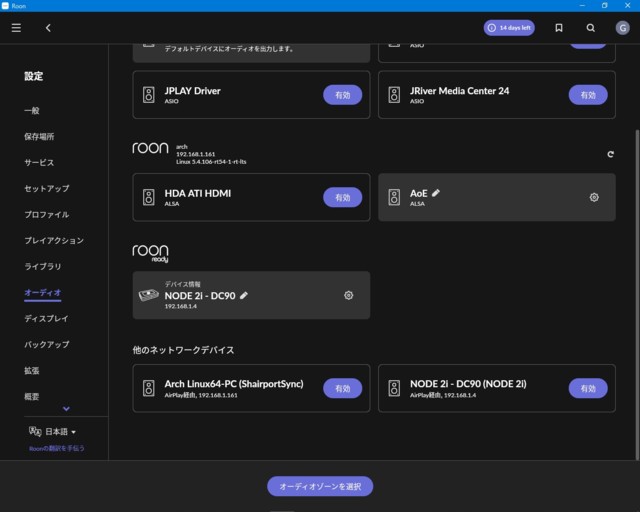Viewport: 640px width, 512px height.
Task: Click the 14 days left trial badge
Action: [509, 28]
